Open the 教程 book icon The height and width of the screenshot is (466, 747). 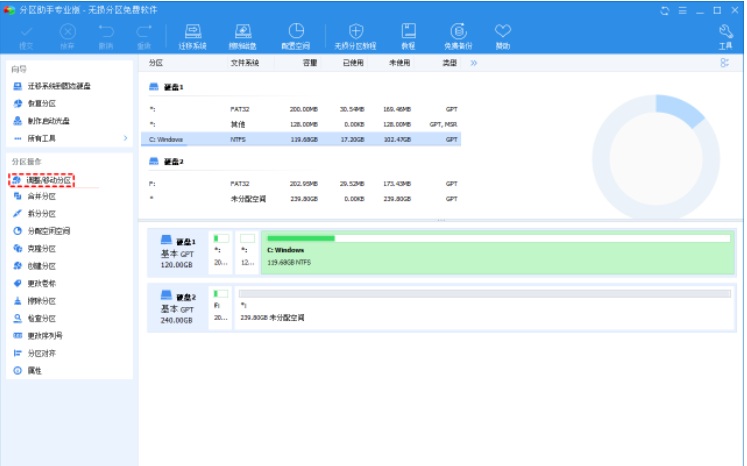(408, 37)
